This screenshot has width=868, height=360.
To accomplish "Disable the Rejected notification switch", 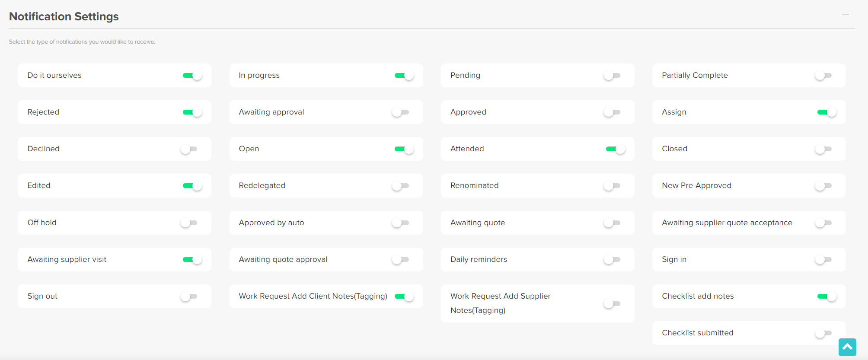I will click(192, 112).
